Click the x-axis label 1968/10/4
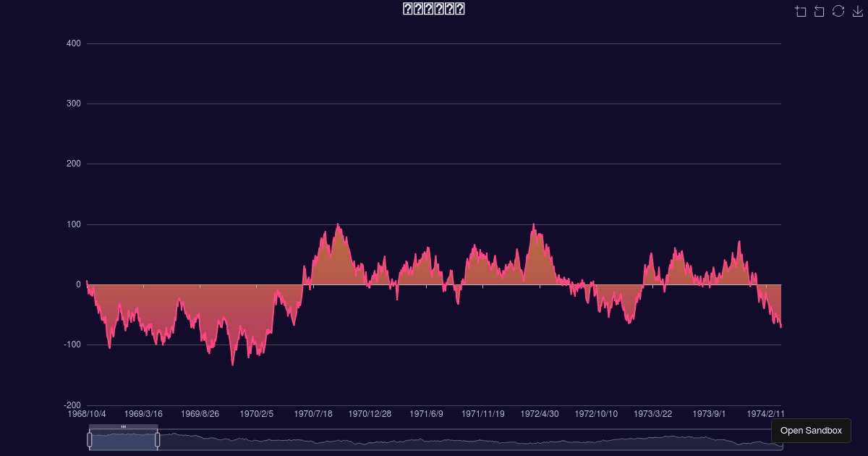Screen dimensions: 868x456 coord(87,414)
